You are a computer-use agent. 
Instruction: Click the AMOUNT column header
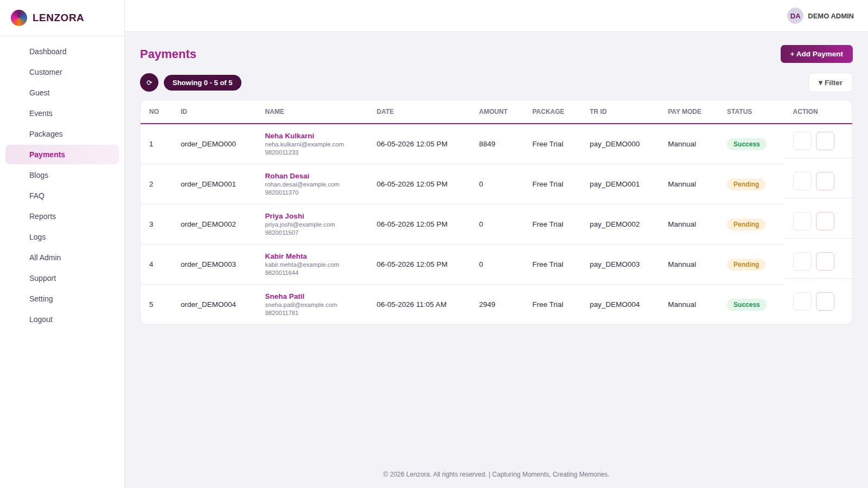(x=493, y=112)
